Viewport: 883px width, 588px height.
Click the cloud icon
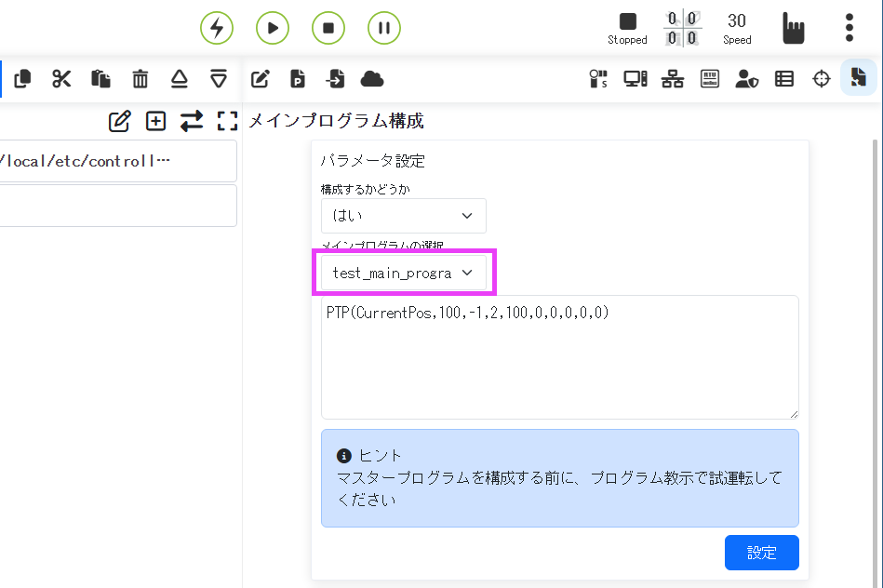[372, 79]
